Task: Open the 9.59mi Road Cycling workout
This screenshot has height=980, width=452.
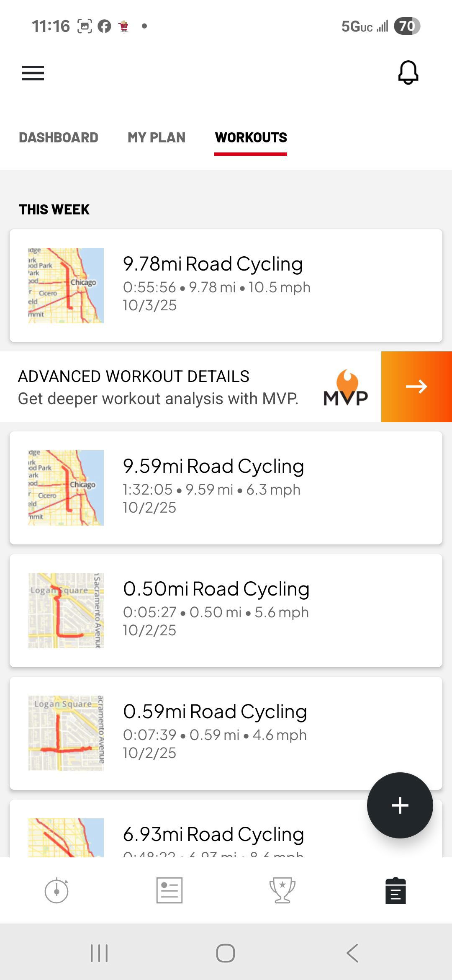Action: pyautogui.click(x=226, y=488)
